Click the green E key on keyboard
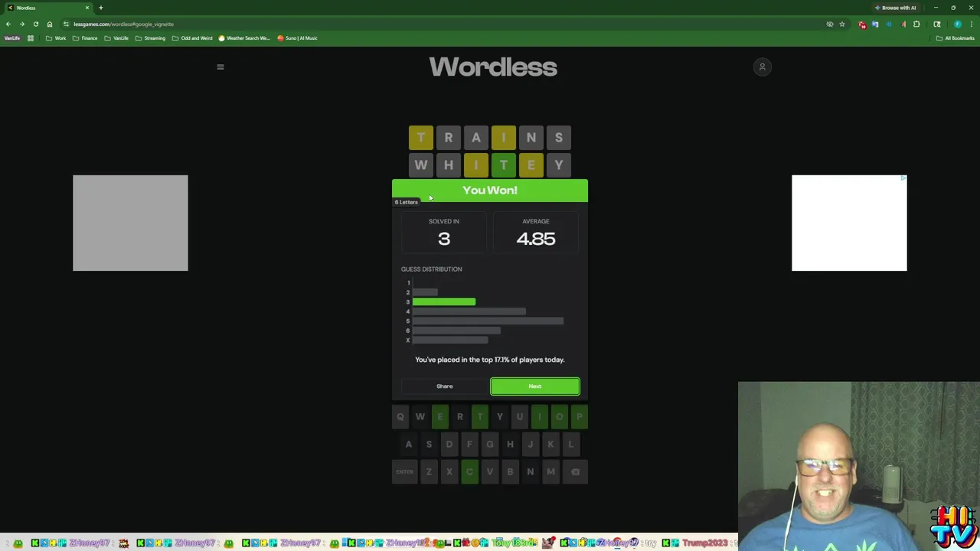Screen dimensions: 980x551 (x=439, y=417)
